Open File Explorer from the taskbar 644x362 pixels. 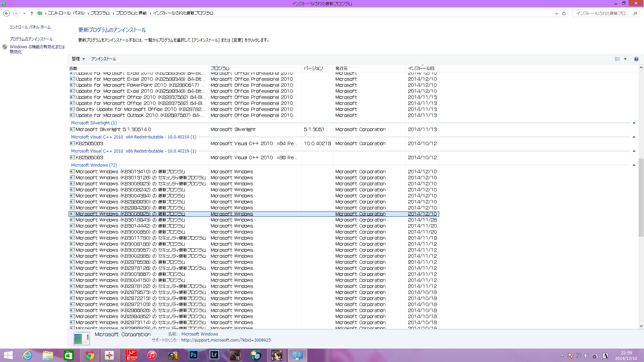48,355
